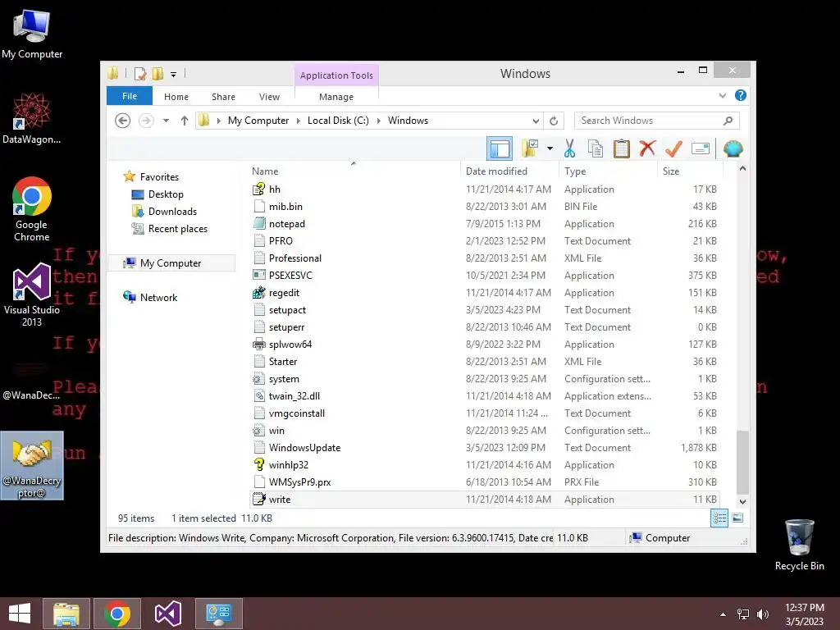The image size is (840, 630).
Task: Click the chevron after My Computer in path
Action: pyautogui.click(x=299, y=121)
